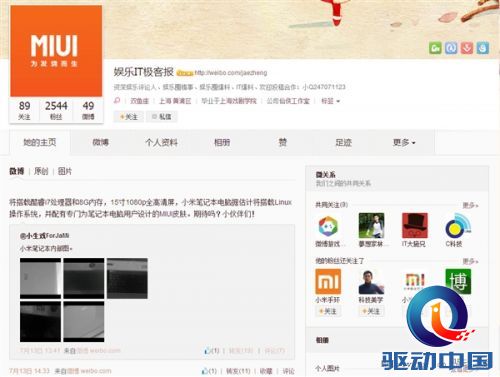The image size is (500, 377).
Task: Open the 89 关注 following count
Action: point(24,111)
